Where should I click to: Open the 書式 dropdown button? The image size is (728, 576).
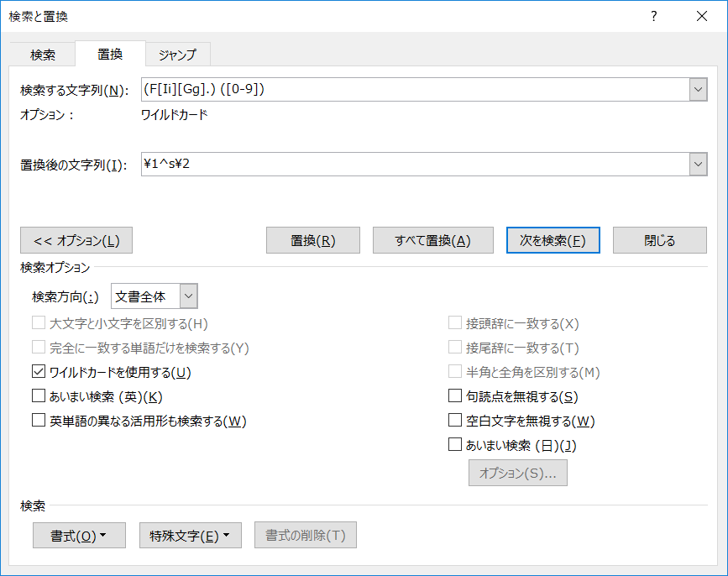click(79, 536)
